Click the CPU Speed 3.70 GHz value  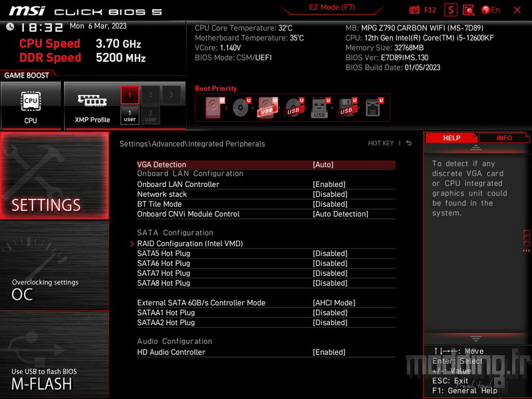coord(118,44)
